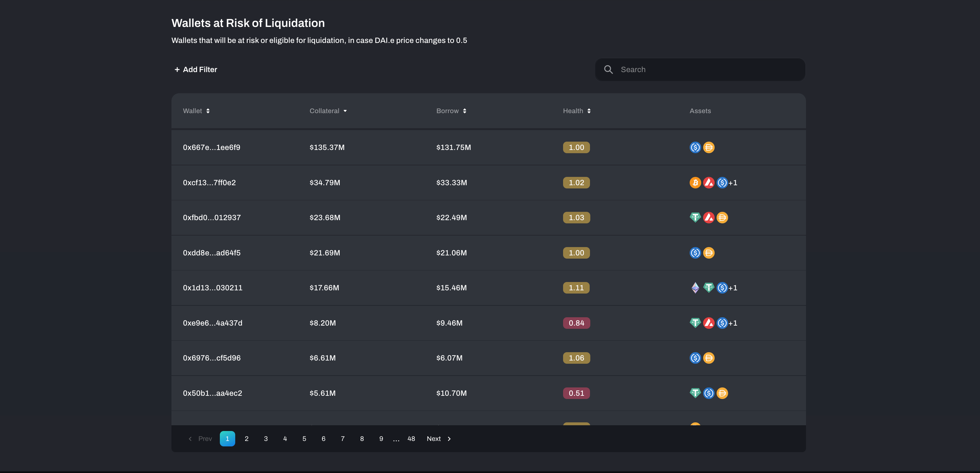This screenshot has height=473, width=980.
Task: Click Bitcoin icon in 0xcf13...7ff0e2 row
Action: coord(695,183)
